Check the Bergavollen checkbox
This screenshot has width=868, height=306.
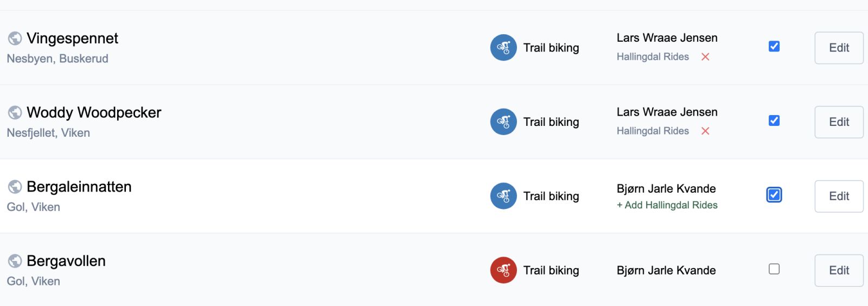774,269
